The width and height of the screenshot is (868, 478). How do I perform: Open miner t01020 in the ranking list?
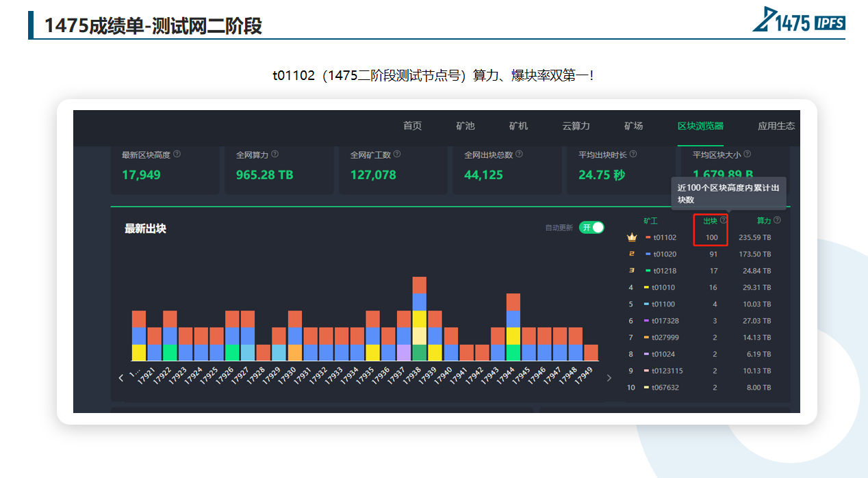(665, 254)
